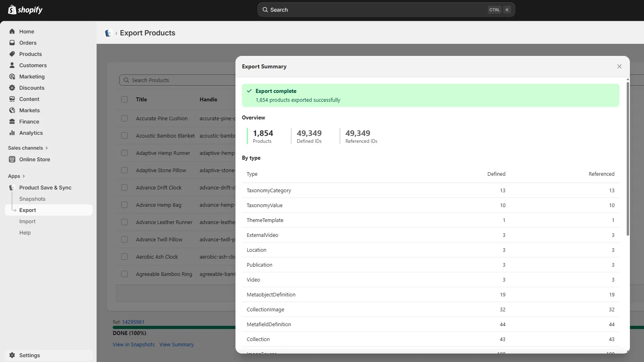
Task: Open the Snapshots page
Action: [x=32, y=199]
